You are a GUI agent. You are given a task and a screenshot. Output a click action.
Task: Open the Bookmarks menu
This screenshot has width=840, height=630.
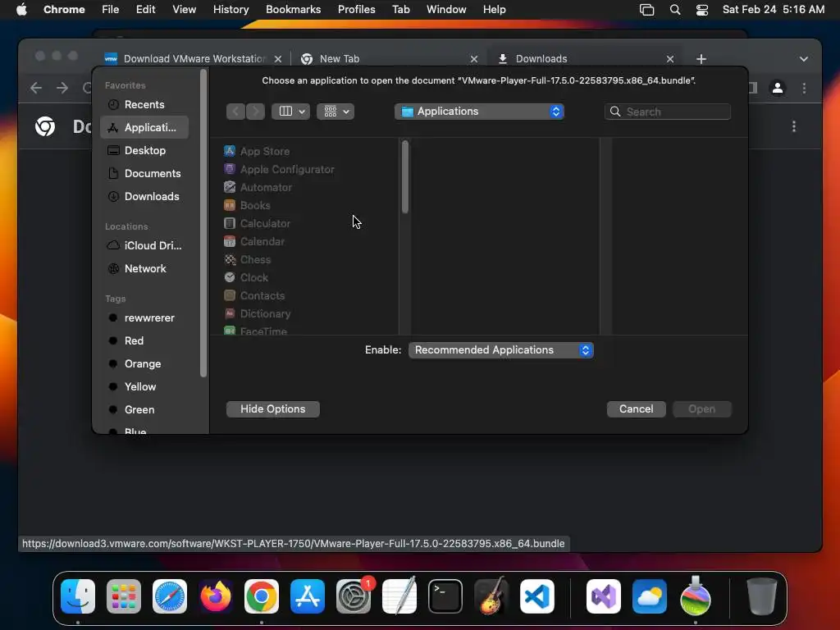(x=293, y=10)
